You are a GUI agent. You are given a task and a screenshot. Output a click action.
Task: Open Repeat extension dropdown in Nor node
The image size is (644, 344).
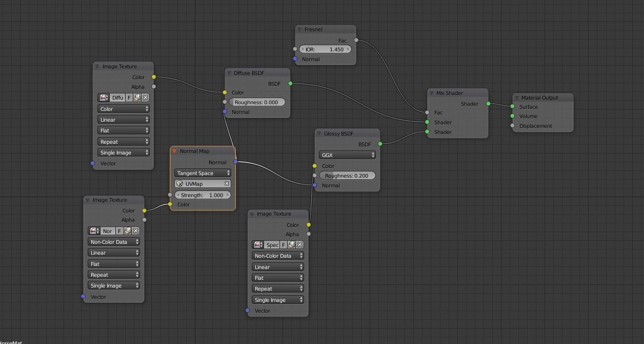click(114, 275)
